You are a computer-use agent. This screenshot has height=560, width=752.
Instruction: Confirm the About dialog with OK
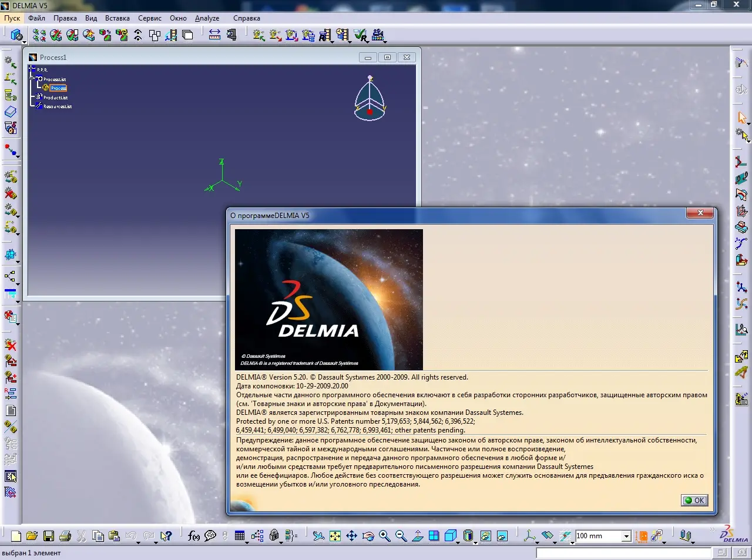694,500
